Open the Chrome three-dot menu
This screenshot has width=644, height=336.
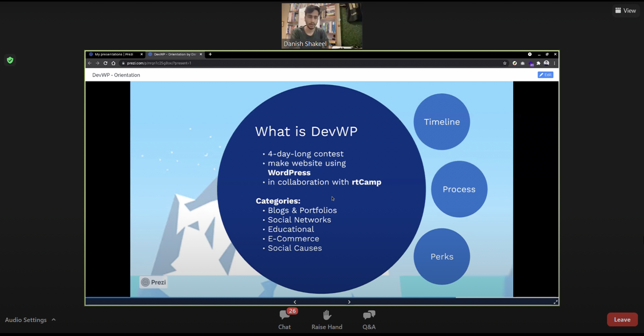click(x=555, y=63)
